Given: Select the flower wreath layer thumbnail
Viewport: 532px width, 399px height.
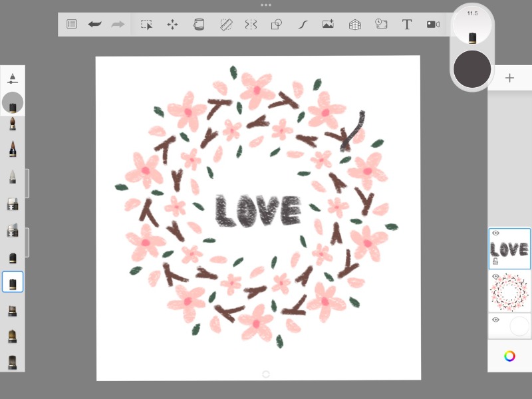Looking at the screenshot, I should pyautogui.click(x=511, y=292).
